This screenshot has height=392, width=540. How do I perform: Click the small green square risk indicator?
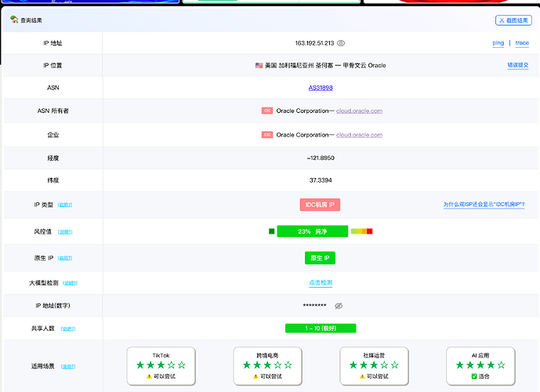click(272, 231)
